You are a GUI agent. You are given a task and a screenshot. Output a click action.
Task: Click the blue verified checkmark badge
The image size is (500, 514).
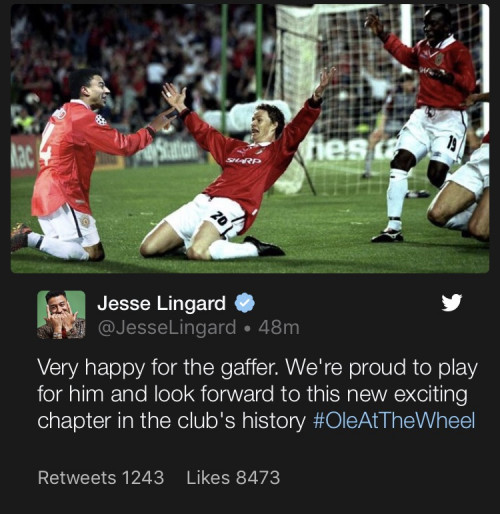click(x=245, y=303)
